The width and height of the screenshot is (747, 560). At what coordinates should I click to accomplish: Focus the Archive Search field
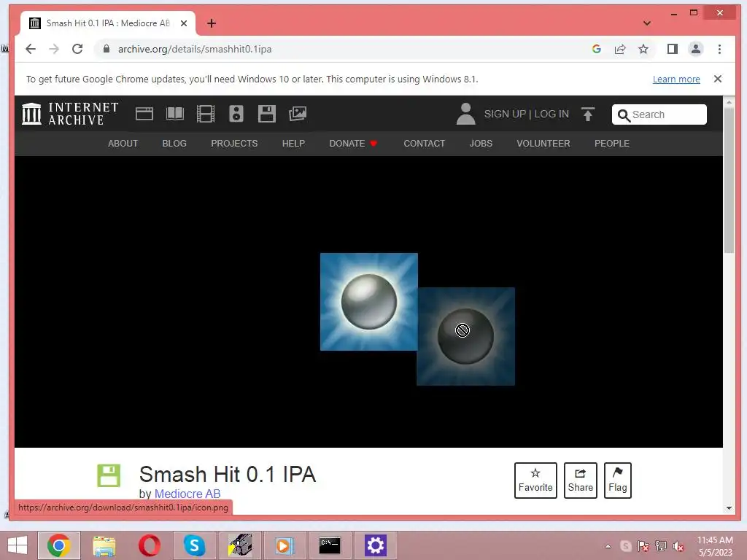pyautogui.click(x=659, y=114)
